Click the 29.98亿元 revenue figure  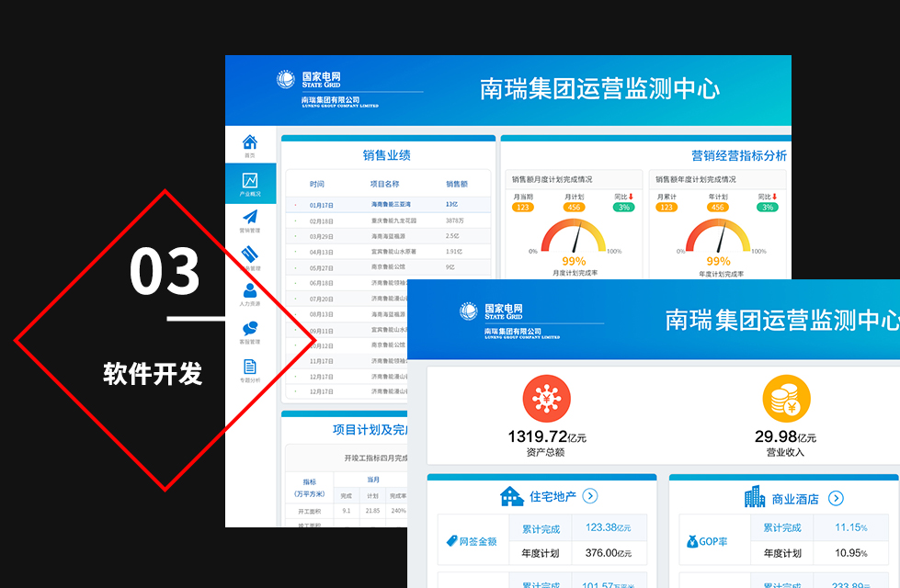click(786, 437)
